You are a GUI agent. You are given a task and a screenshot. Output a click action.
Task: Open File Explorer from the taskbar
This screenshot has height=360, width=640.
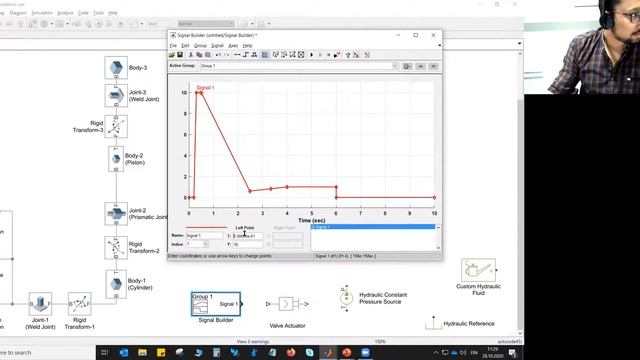(x=142, y=353)
